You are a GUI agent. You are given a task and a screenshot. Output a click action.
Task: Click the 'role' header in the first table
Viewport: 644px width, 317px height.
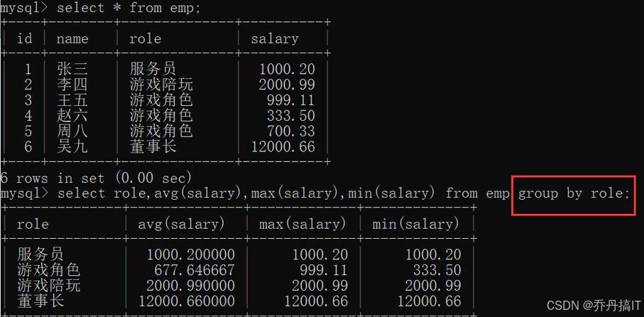coord(145,38)
